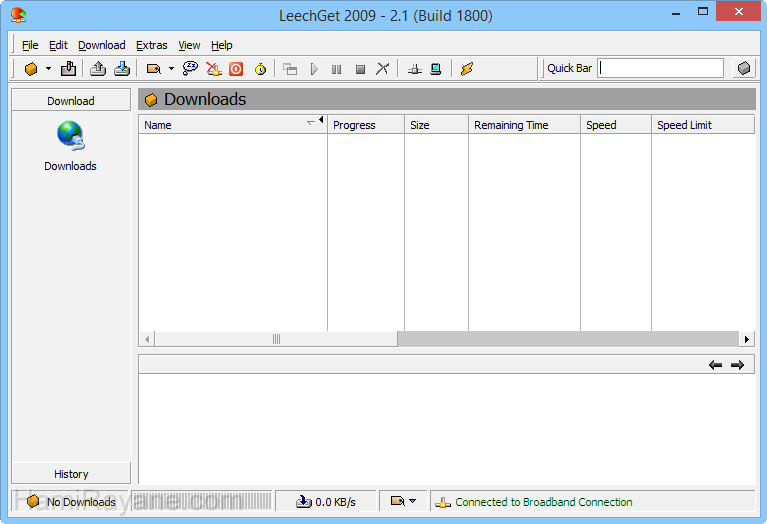The width and height of the screenshot is (767, 524).
Task: Open the Extras menu
Action: pyautogui.click(x=152, y=45)
